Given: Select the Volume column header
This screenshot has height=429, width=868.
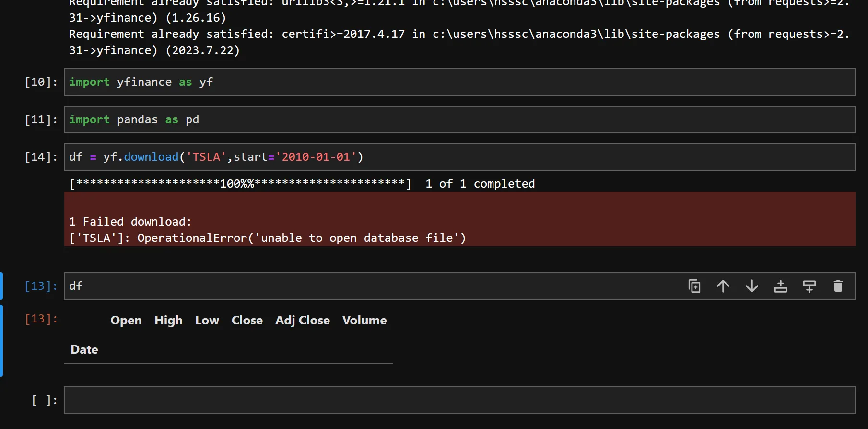Looking at the screenshot, I should [x=364, y=320].
